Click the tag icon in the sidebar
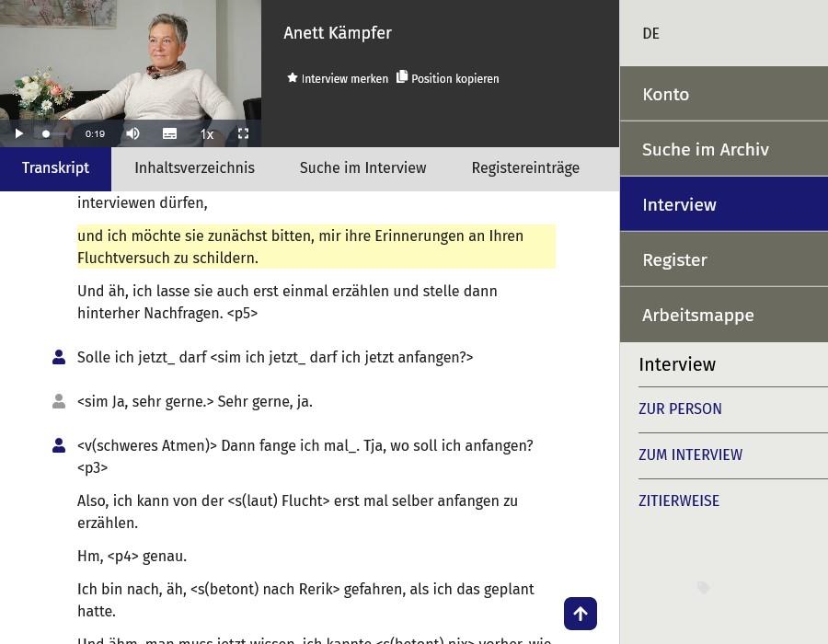Image resolution: width=828 pixels, height=644 pixels. (x=703, y=588)
